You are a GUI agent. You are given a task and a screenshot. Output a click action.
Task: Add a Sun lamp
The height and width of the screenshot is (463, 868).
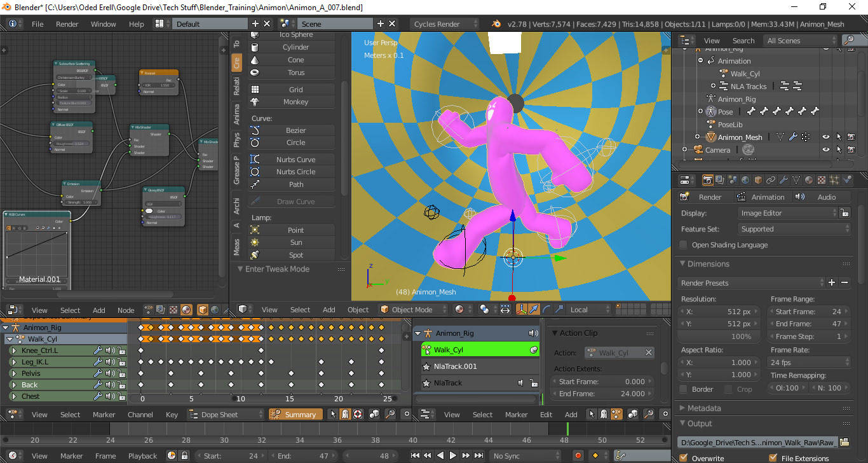[x=294, y=242]
